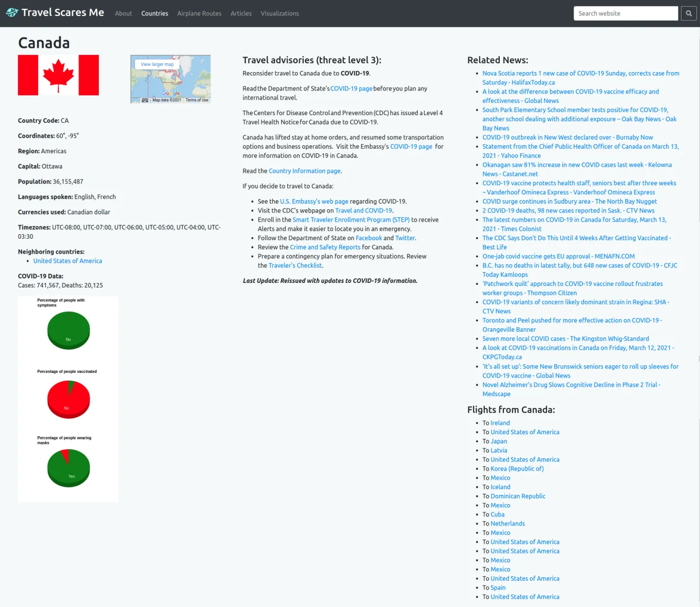Click the Google logo on the map
The height and width of the screenshot is (607, 700).
tap(170, 93)
